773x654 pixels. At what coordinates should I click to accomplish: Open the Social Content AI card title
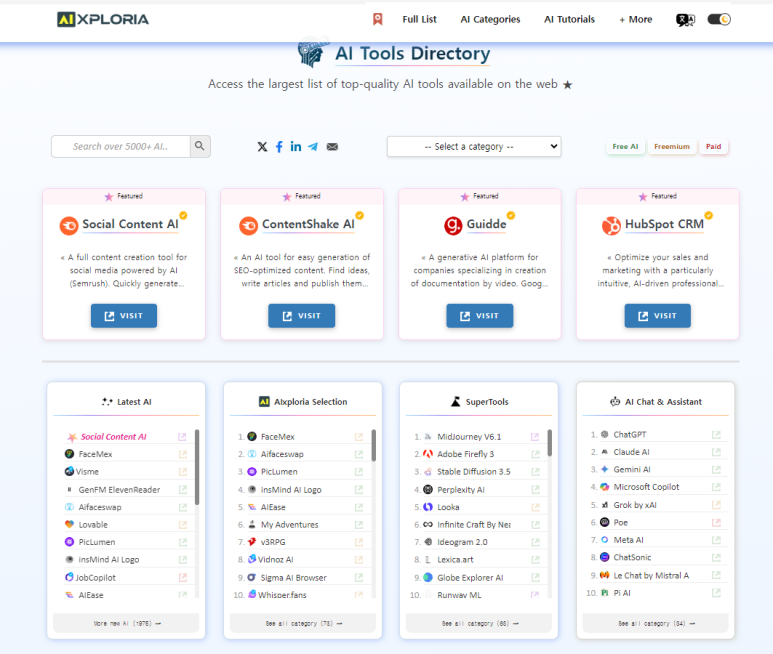pos(130,224)
